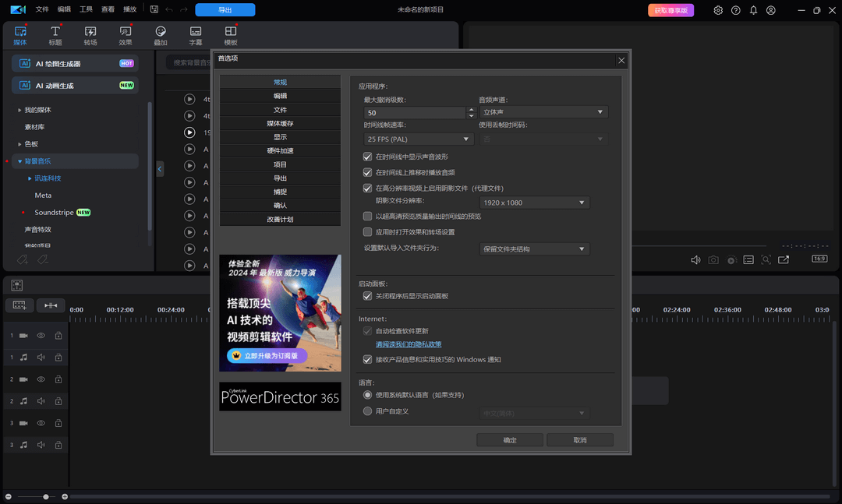The width and height of the screenshot is (842, 504).
Task: Uncheck show audio waveform in timeline
Action: 368,157
